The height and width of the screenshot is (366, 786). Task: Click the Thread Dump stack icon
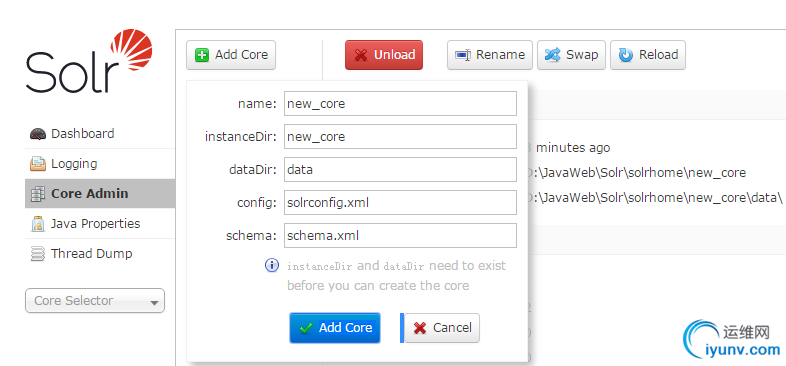click(x=38, y=254)
